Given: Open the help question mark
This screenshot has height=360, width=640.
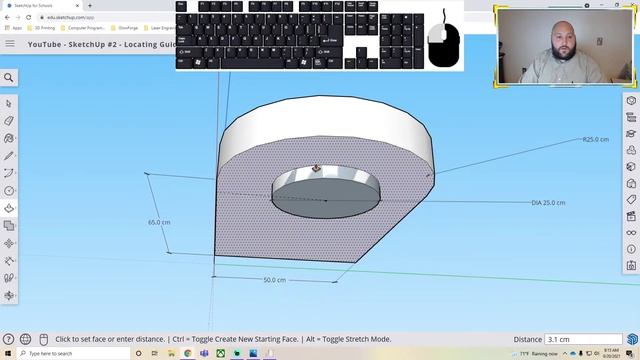Looking at the screenshot, I should 8,339.
